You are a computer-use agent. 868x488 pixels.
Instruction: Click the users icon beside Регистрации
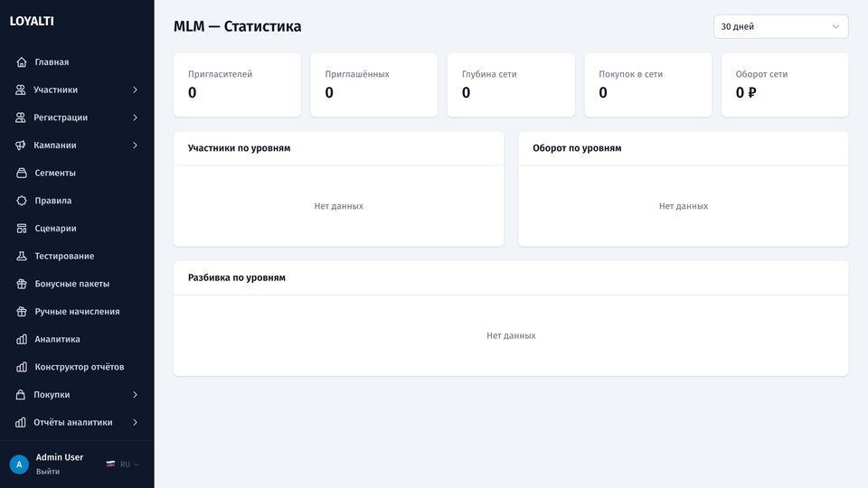[x=21, y=117]
